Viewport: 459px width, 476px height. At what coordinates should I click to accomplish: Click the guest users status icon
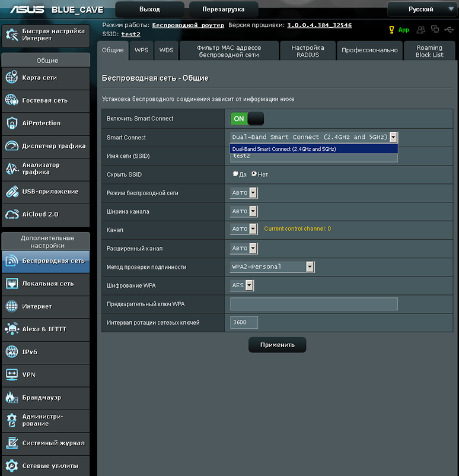tap(421, 30)
